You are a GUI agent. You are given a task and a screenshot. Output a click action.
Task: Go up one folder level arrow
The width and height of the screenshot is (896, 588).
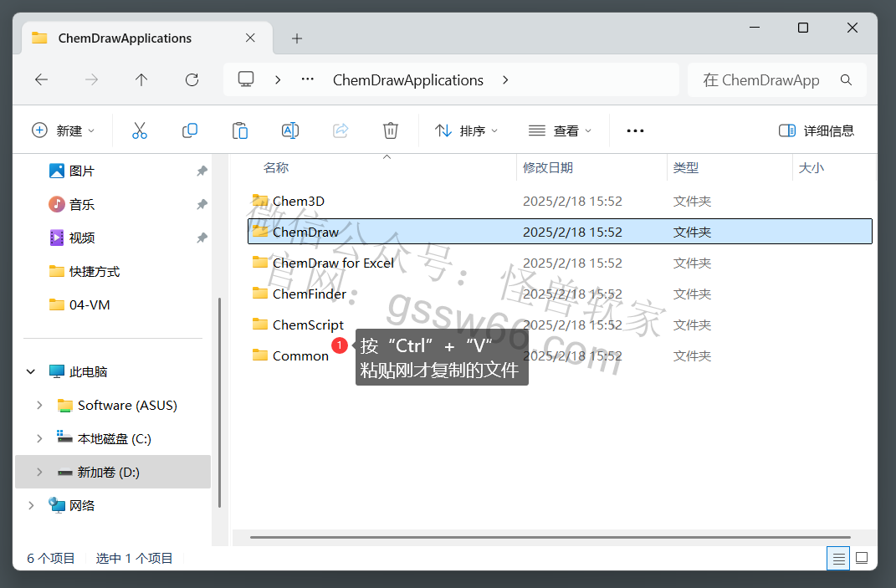(x=141, y=80)
